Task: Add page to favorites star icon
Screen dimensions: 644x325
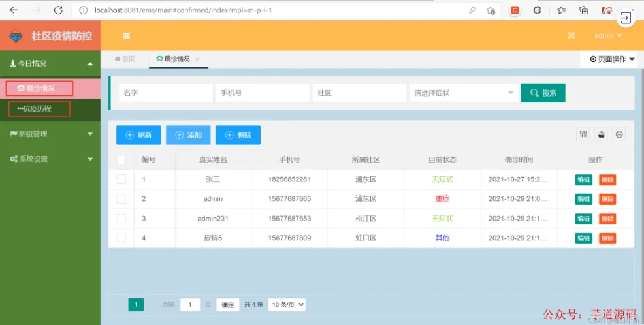Action: 491,10
